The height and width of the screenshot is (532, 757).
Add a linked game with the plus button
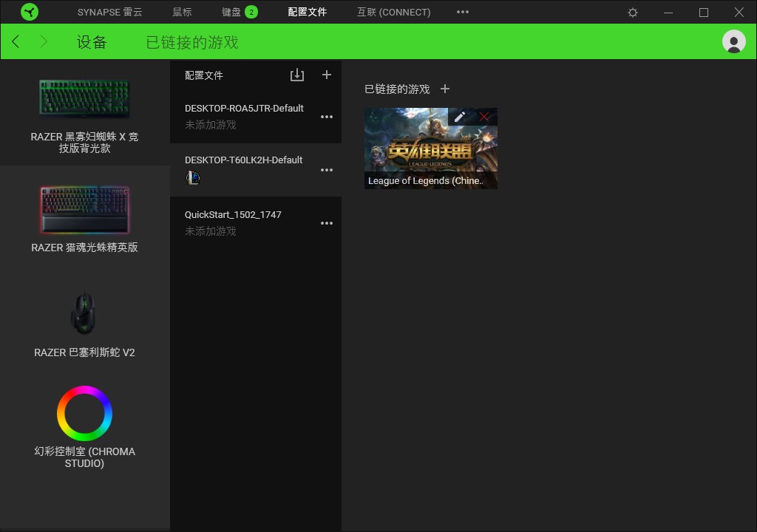point(445,89)
